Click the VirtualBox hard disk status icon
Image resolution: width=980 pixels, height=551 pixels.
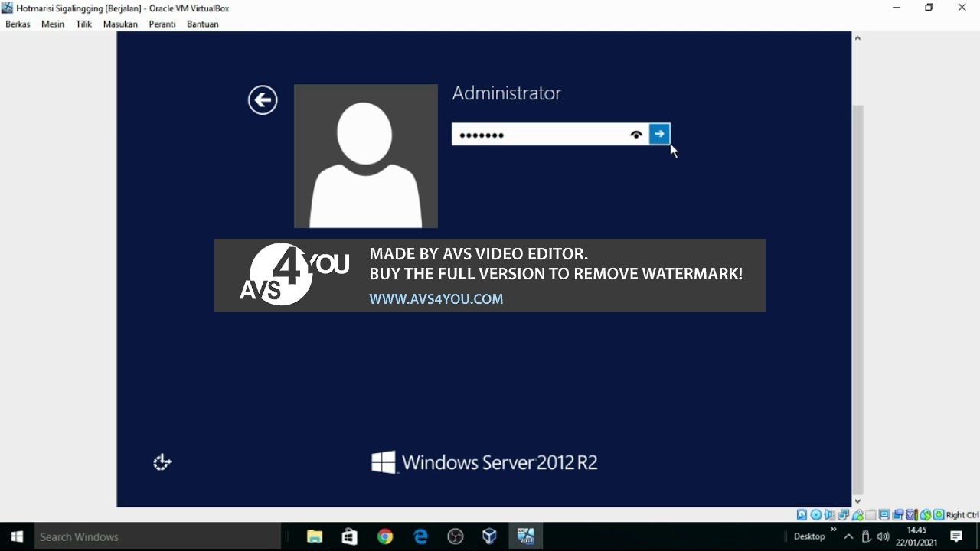pos(802,515)
